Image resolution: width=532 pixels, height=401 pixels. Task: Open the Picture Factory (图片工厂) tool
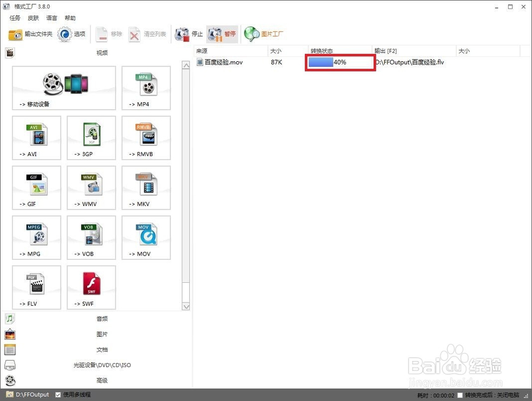click(263, 34)
